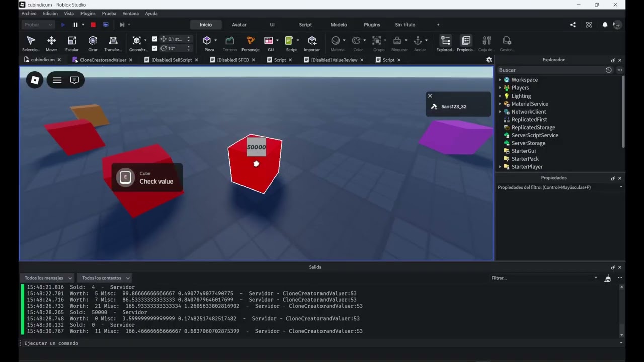Click the Bloquear lock icon
Viewport: 644px width, 362px height.
pos(397,41)
